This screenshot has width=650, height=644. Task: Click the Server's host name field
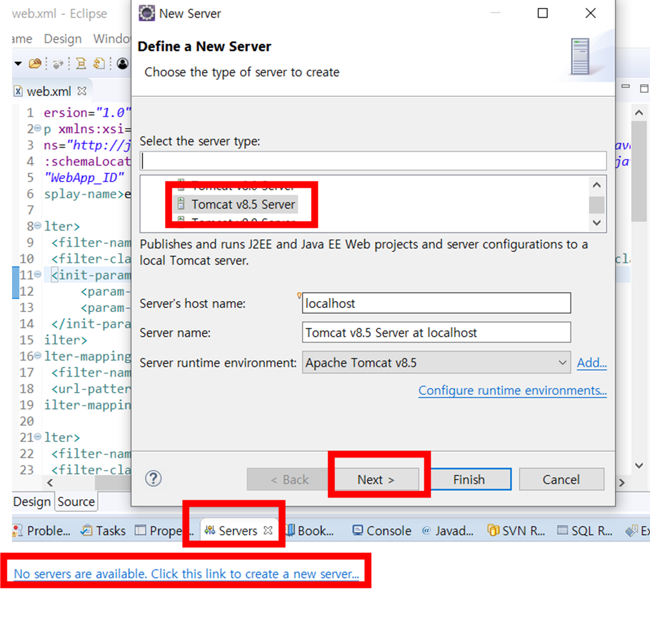436,303
